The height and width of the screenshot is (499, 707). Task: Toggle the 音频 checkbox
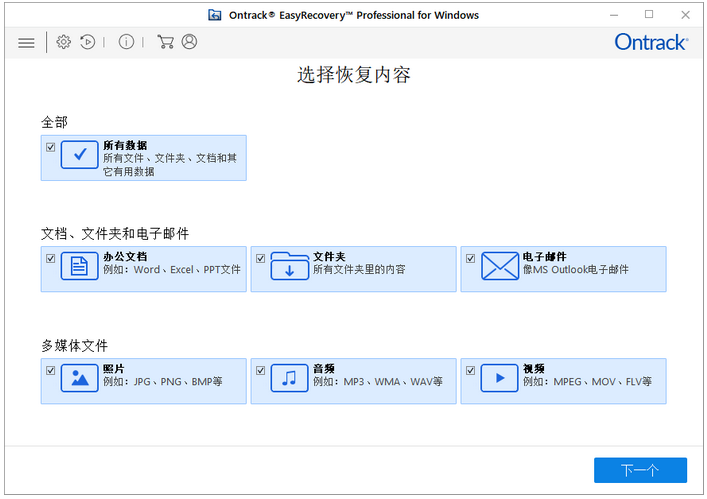261,370
